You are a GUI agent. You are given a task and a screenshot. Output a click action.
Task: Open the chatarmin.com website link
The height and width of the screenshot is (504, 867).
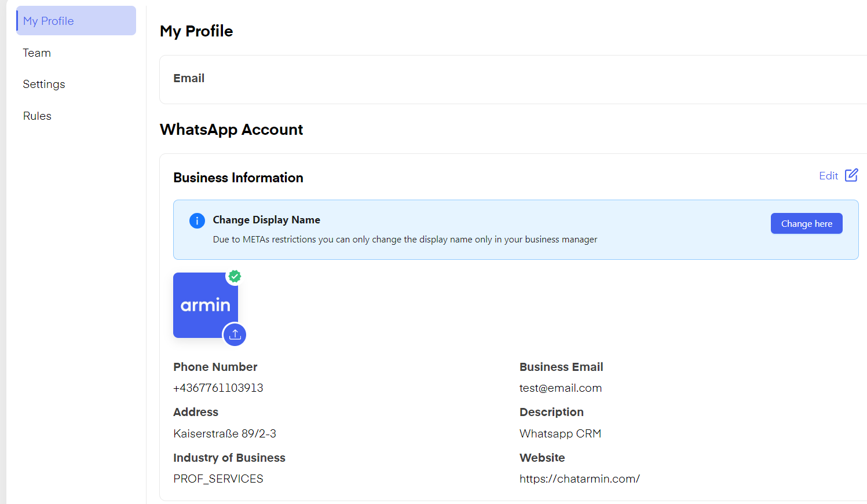point(579,479)
